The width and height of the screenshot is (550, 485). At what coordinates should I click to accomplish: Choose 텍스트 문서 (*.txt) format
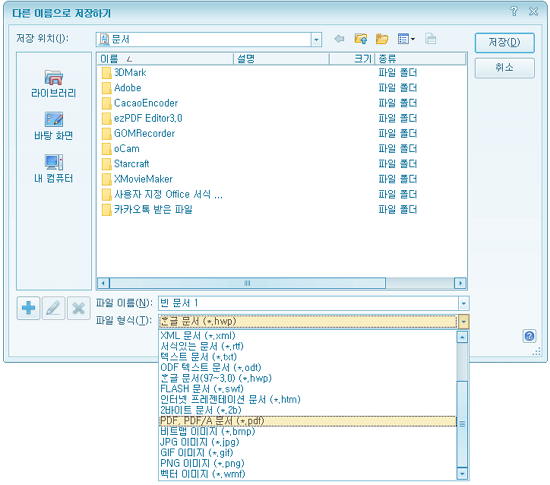pyautogui.click(x=308, y=357)
